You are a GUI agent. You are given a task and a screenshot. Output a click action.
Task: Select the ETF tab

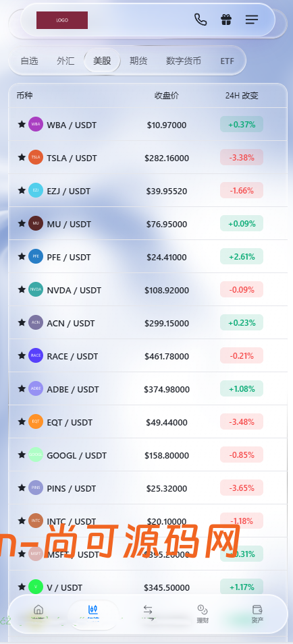click(227, 61)
